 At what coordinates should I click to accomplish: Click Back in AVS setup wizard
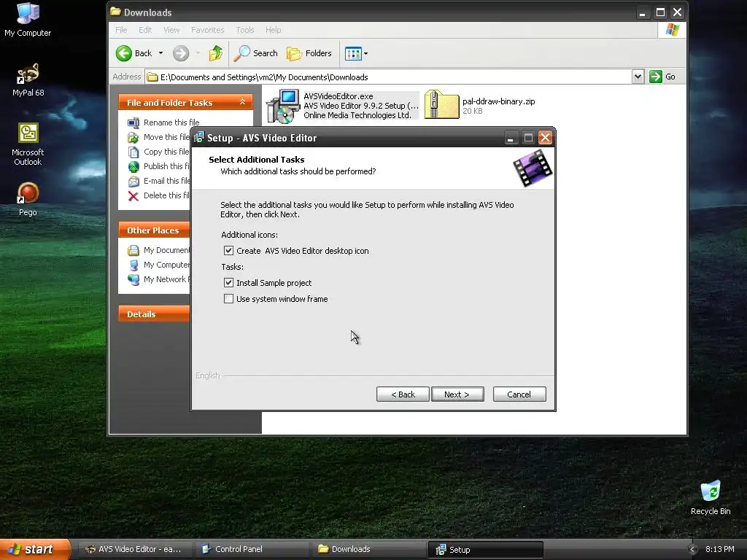[x=403, y=394]
